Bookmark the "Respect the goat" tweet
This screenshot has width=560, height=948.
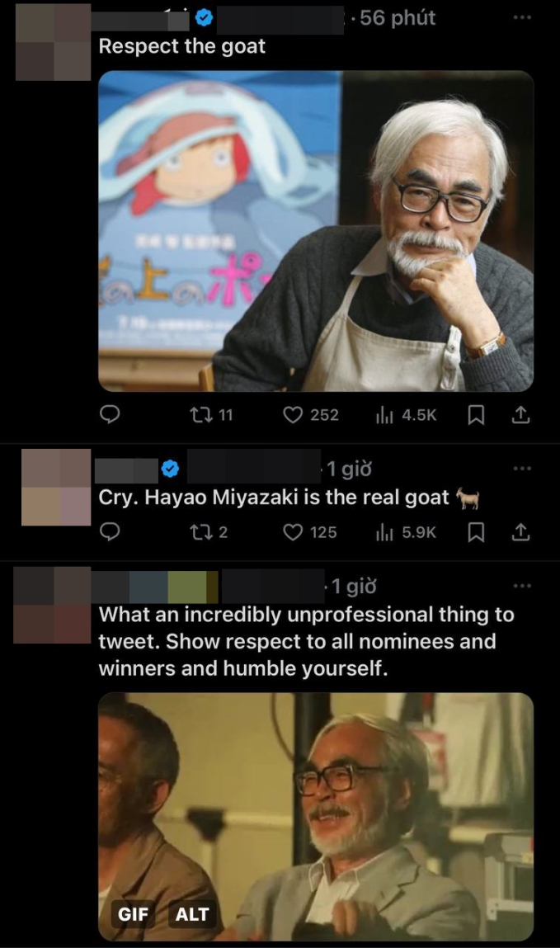click(476, 415)
